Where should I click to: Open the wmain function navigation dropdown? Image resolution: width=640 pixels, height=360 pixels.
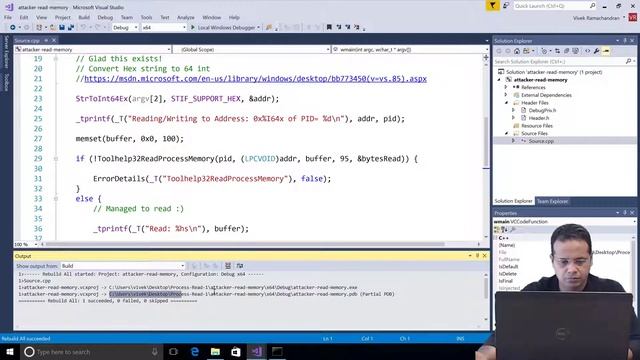410,49
